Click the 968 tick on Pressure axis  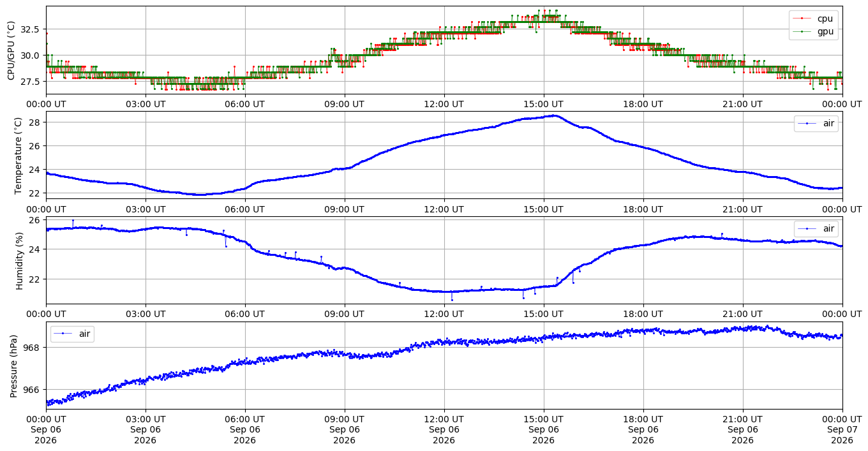(34, 348)
